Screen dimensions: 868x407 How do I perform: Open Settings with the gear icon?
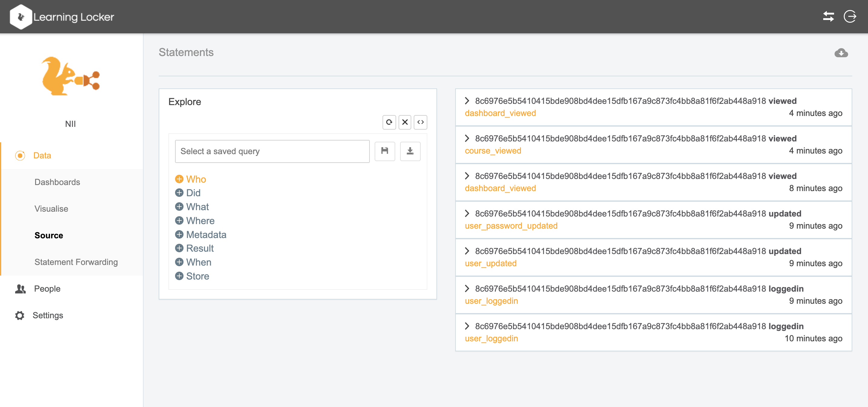(20, 315)
